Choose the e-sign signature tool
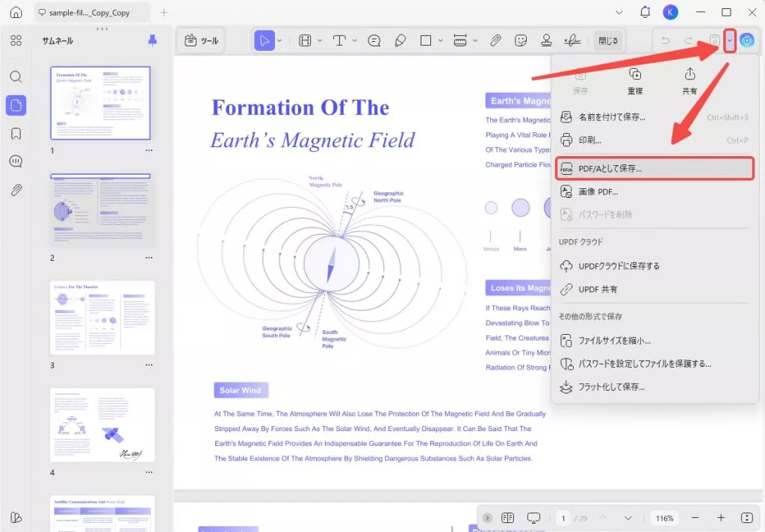Image resolution: width=765 pixels, height=532 pixels. point(572,40)
